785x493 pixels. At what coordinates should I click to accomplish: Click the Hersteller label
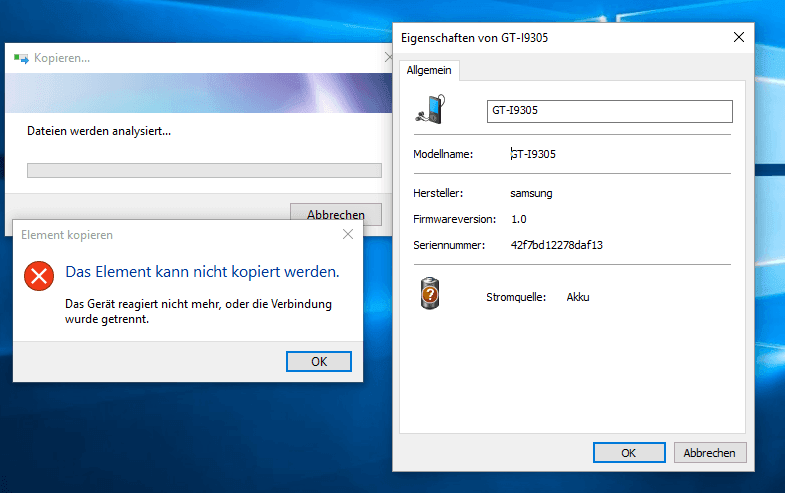tap(438, 193)
